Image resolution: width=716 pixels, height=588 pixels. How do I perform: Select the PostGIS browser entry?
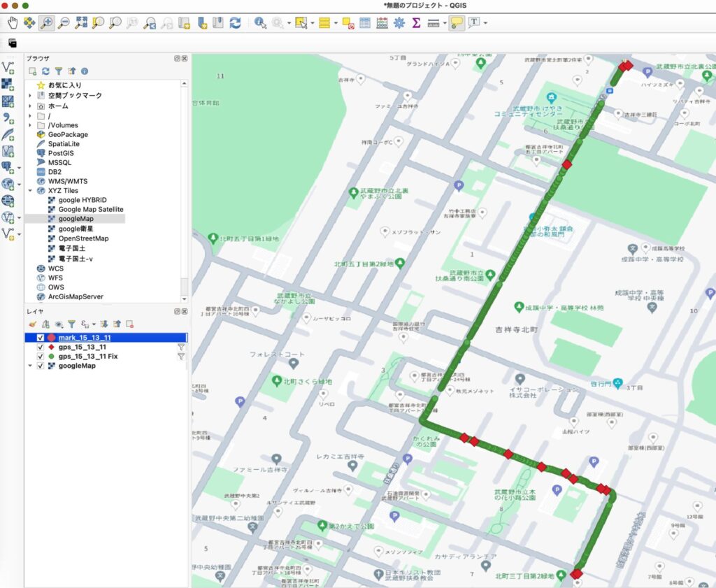click(61, 153)
